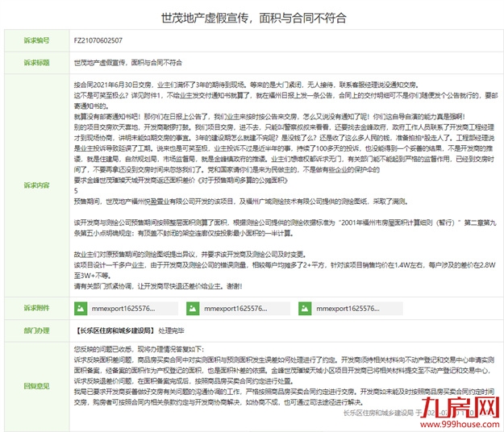This screenshot has height=432, width=504.
Task: Click 部门办理 row label
Action: point(36,330)
